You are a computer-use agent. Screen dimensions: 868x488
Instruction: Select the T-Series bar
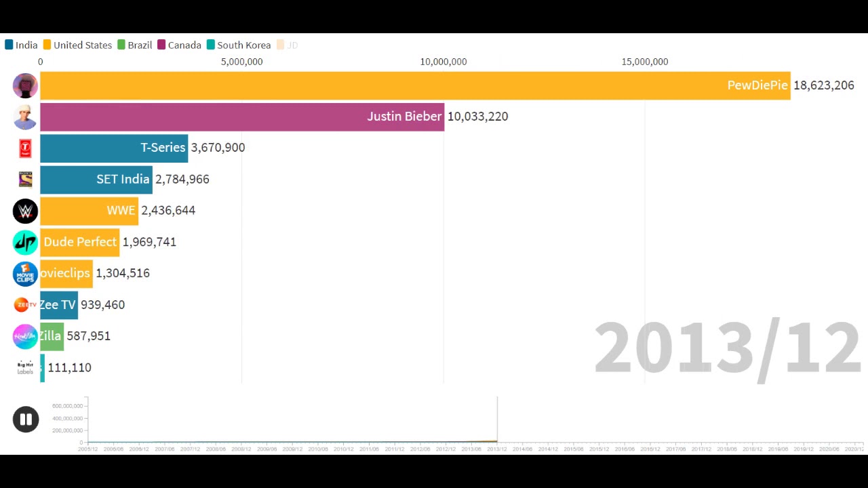point(114,148)
